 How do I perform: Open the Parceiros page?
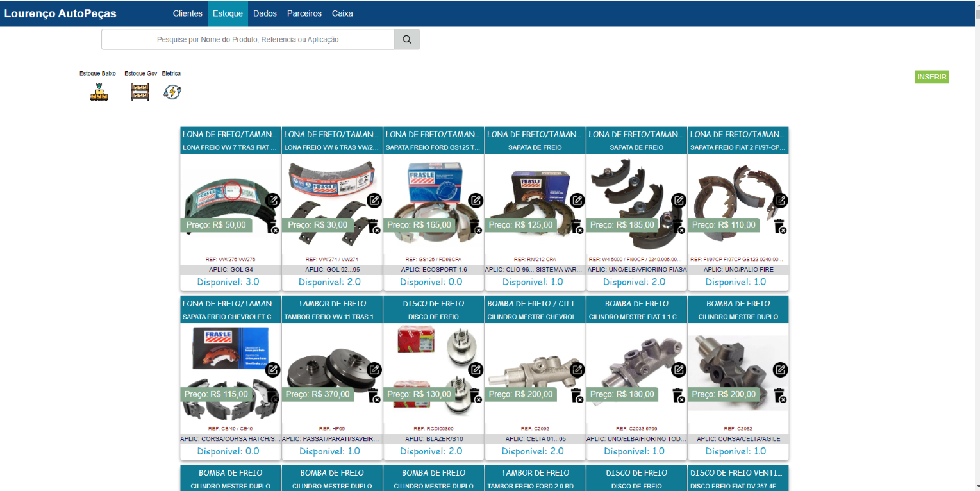point(304,13)
